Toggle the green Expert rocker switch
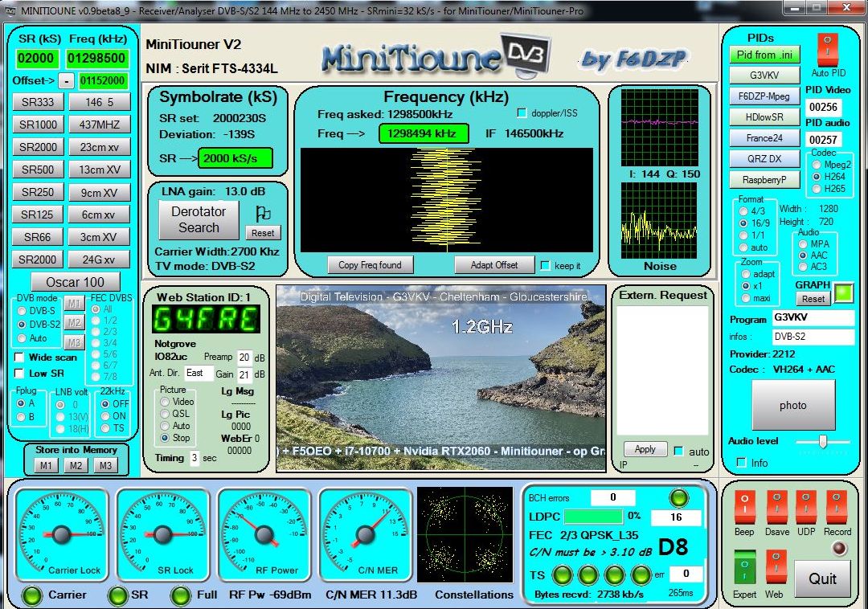The height and width of the screenshot is (609, 868). point(744,568)
